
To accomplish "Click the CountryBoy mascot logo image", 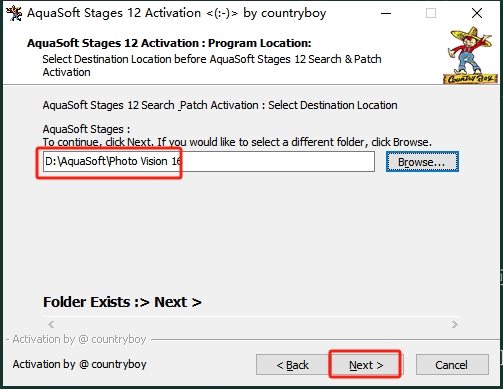I will [x=470, y=55].
